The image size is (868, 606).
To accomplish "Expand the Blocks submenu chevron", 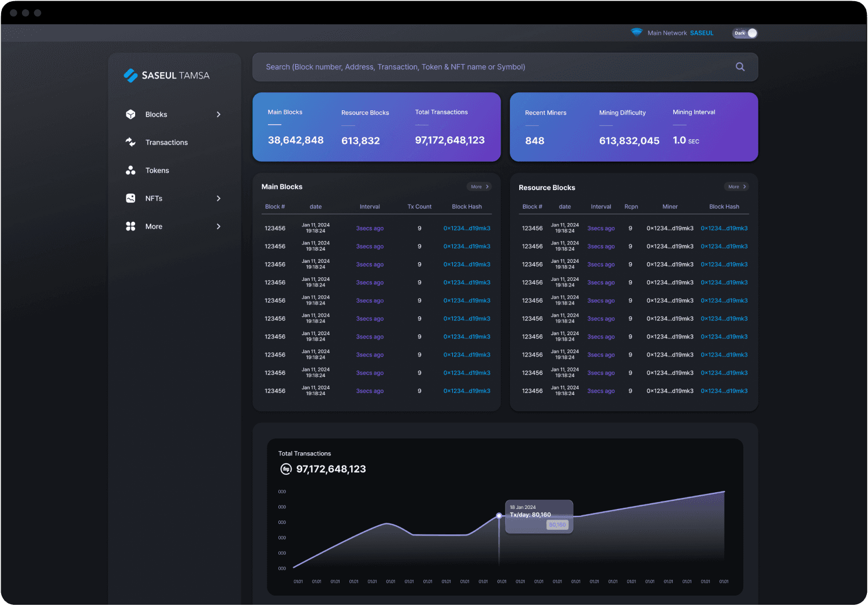I will (x=218, y=114).
